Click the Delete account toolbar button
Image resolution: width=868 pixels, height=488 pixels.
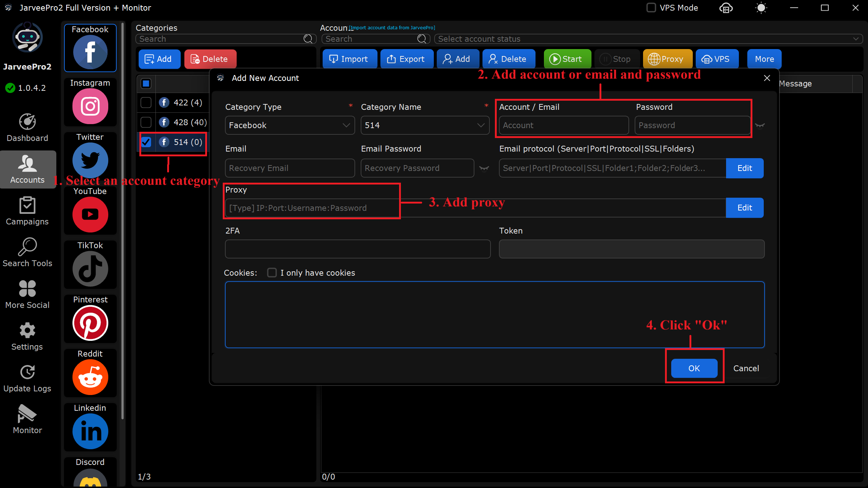point(508,59)
